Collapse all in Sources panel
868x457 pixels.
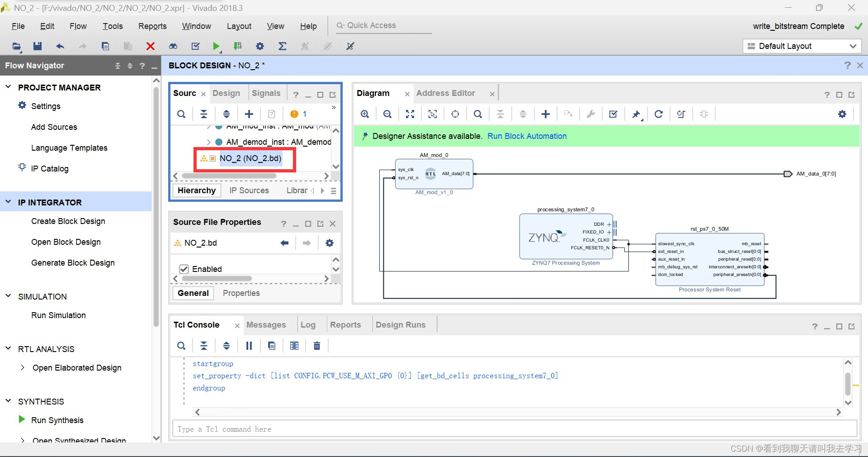[204, 114]
